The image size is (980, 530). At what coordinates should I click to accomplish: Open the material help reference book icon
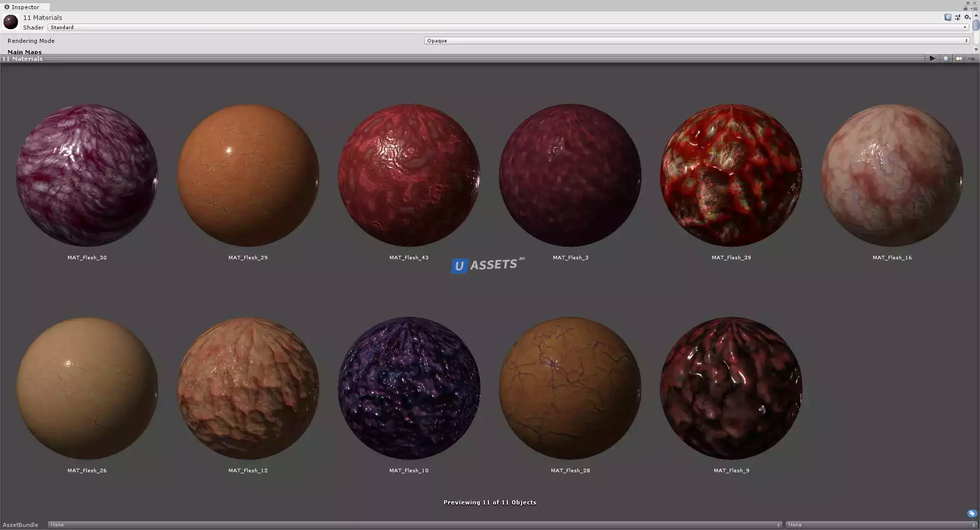tap(948, 17)
